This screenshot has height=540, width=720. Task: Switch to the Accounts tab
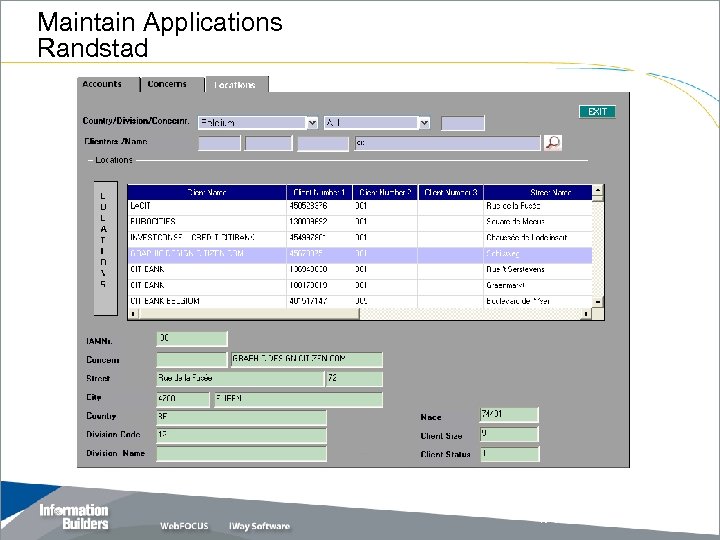pos(104,85)
